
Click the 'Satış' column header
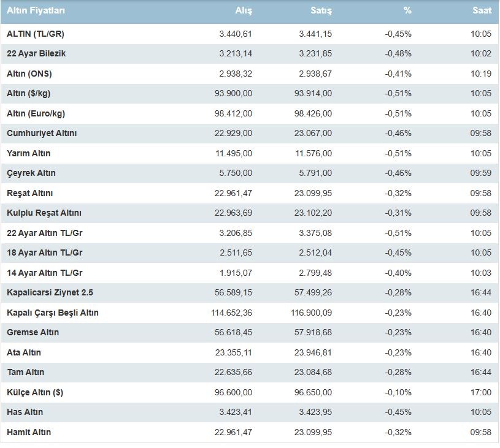tap(321, 10)
